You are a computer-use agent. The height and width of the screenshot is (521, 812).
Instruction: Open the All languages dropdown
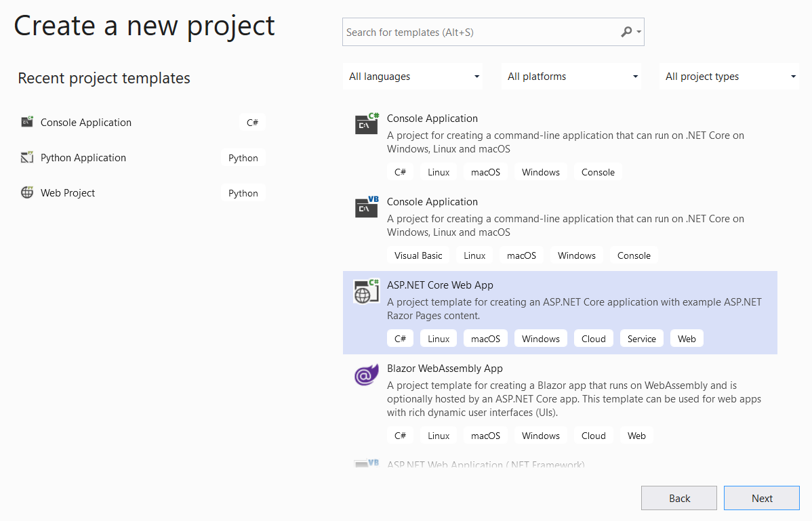(x=412, y=76)
